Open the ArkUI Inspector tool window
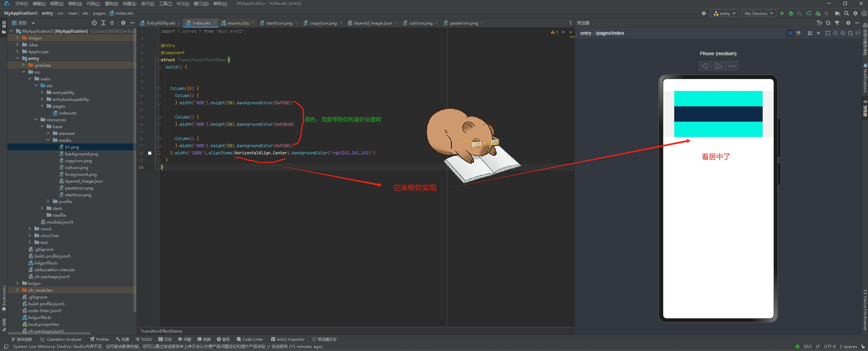Viewport: 868px width, 351px height. (288, 339)
